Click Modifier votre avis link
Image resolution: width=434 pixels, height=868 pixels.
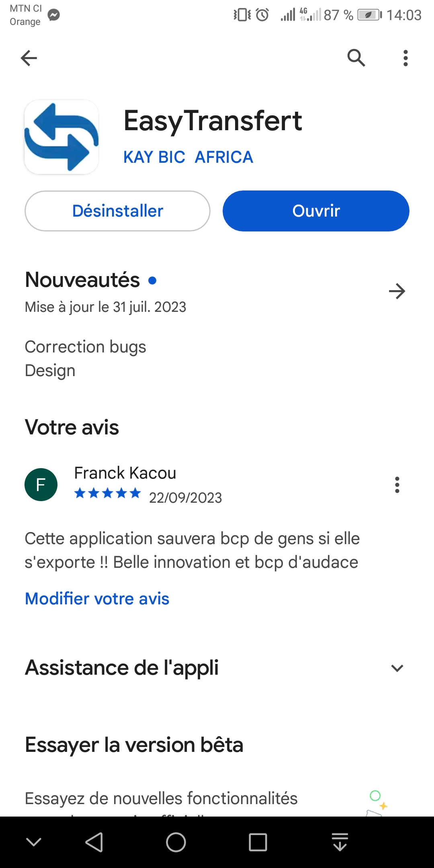(x=97, y=599)
